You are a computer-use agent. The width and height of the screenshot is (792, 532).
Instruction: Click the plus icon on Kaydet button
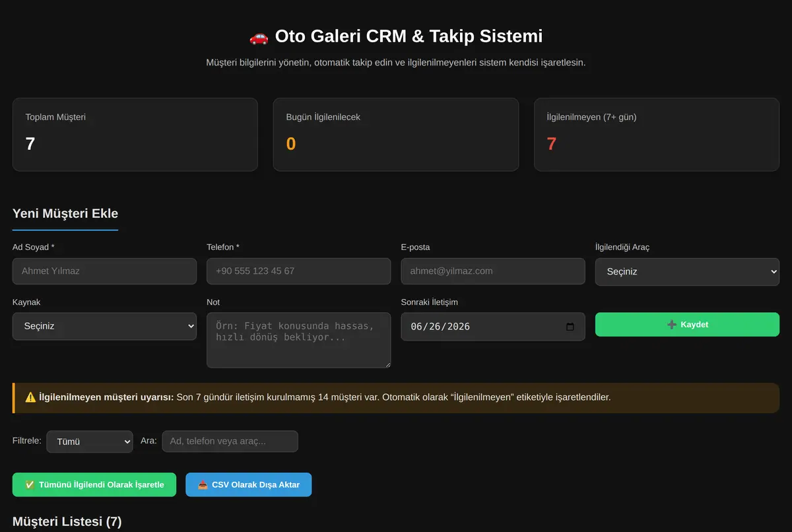point(672,325)
